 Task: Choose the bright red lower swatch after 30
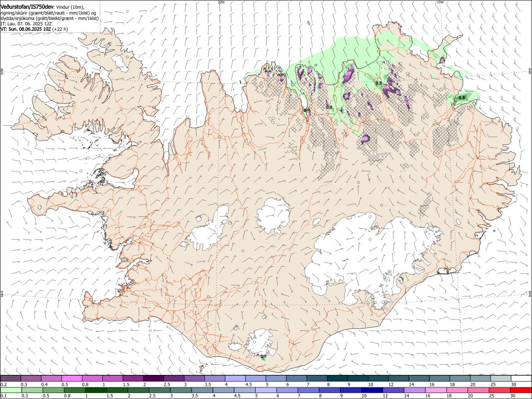521,390
